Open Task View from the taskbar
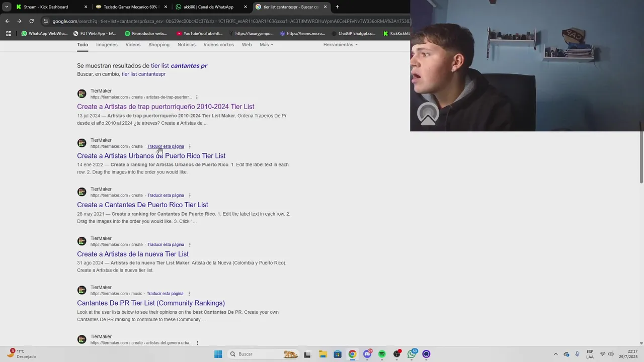644x362 pixels. (307, 354)
